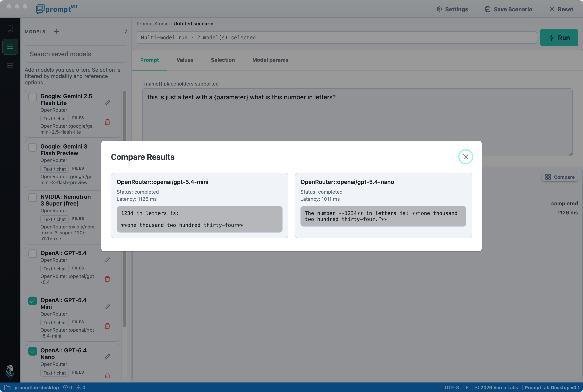
Task: Edit the GPT-5.4 Mini model
Action: [x=107, y=306]
